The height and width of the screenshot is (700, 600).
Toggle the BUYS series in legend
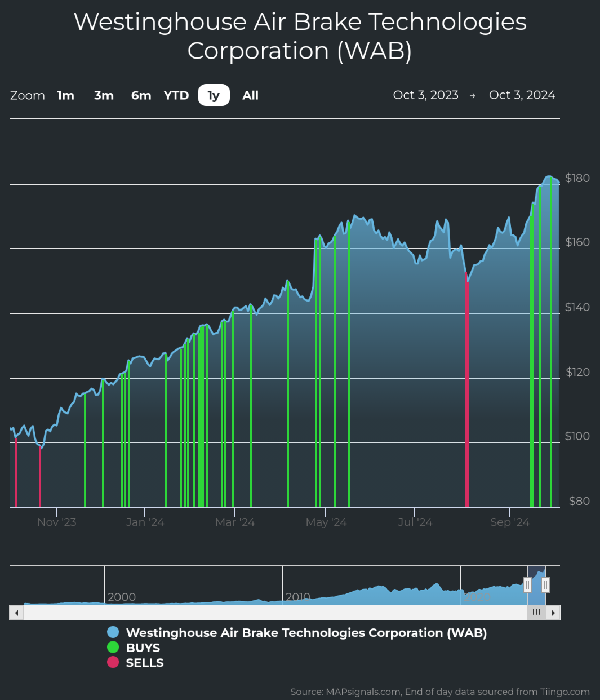pyautogui.click(x=134, y=648)
